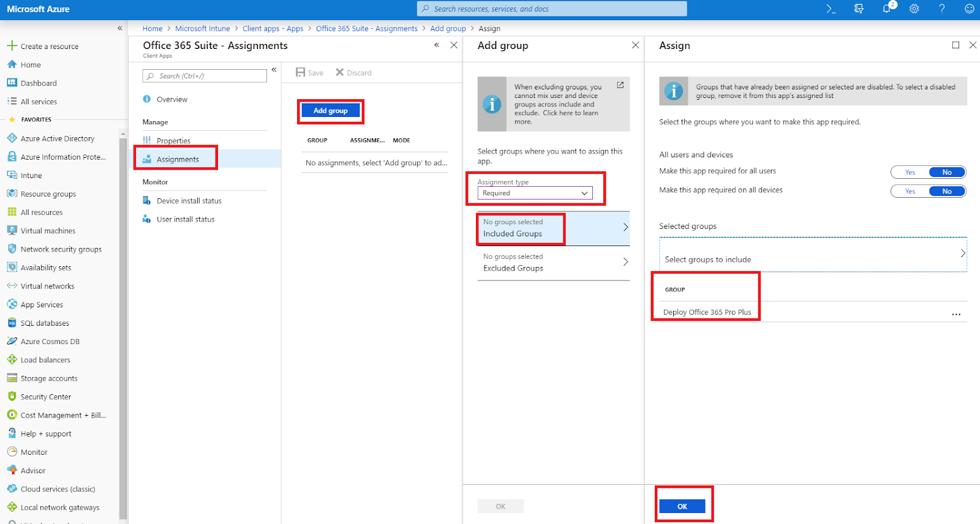Click OK in the Assign panel
This screenshot has width=980, height=524.
click(x=682, y=506)
